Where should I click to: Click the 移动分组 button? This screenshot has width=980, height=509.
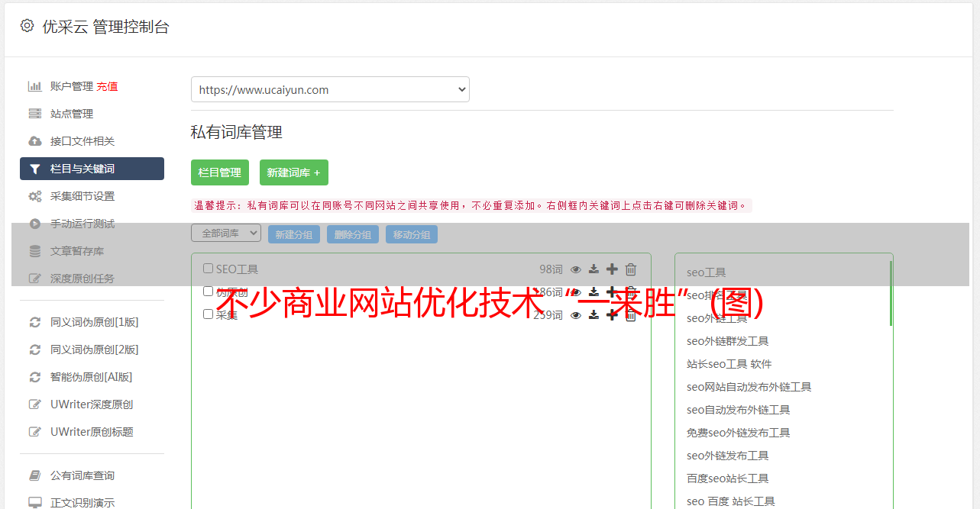click(412, 234)
